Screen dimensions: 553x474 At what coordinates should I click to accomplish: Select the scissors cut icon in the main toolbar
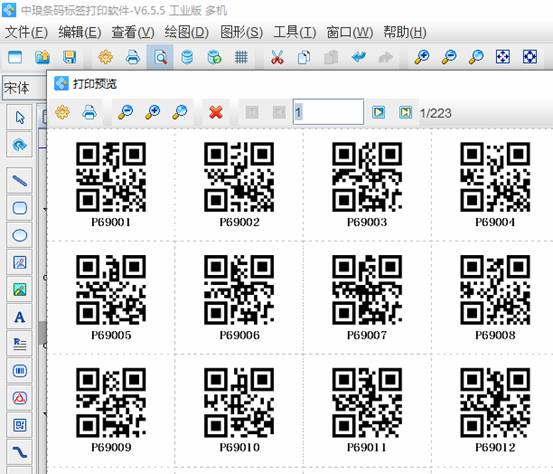(277, 57)
